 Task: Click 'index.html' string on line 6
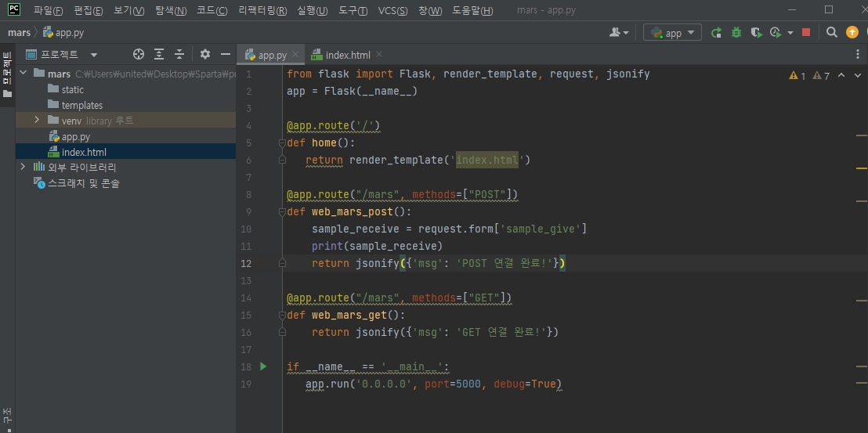486,160
